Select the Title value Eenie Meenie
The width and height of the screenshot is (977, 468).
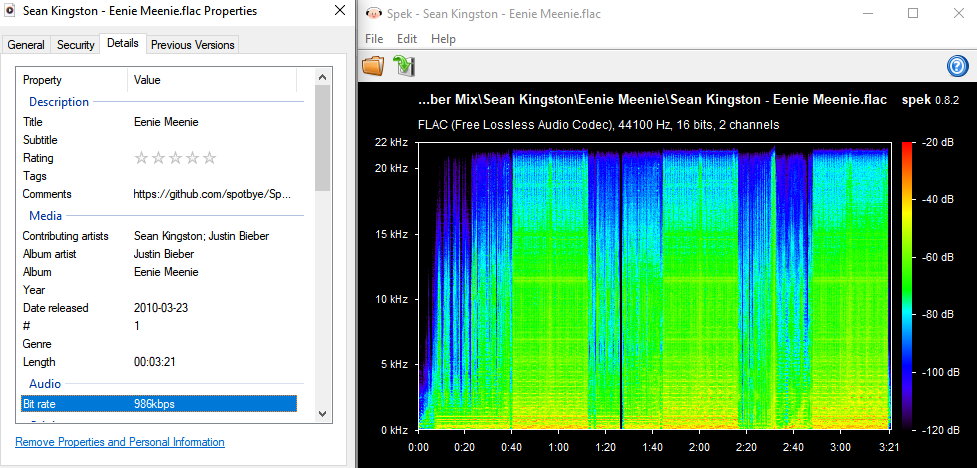click(x=166, y=122)
